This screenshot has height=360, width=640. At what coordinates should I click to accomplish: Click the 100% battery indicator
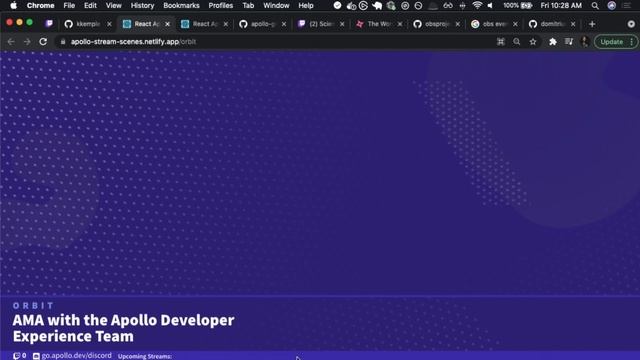click(517, 5)
